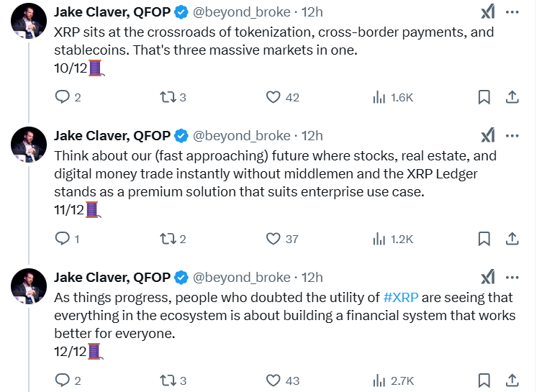The height and width of the screenshot is (392, 560).
Task: Open Grok on the 11/12 tweet
Action: point(487,135)
